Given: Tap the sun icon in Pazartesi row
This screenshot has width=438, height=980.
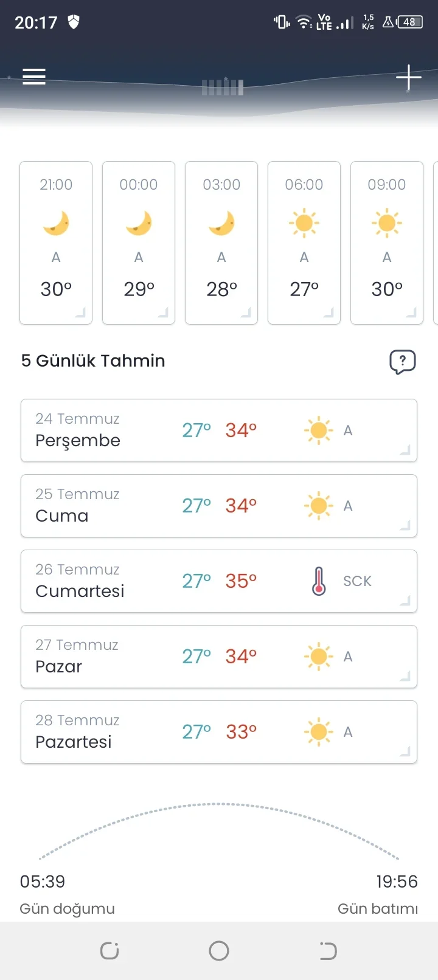Looking at the screenshot, I should (x=318, y=732).
